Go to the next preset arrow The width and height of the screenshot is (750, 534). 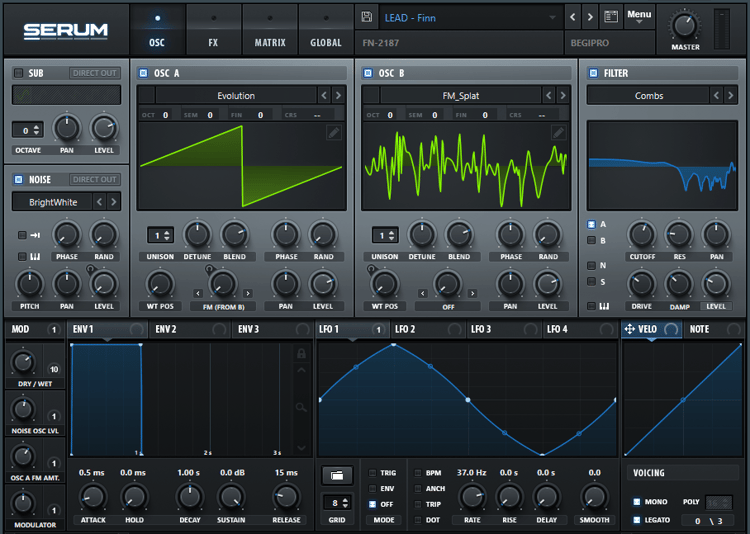590,17
